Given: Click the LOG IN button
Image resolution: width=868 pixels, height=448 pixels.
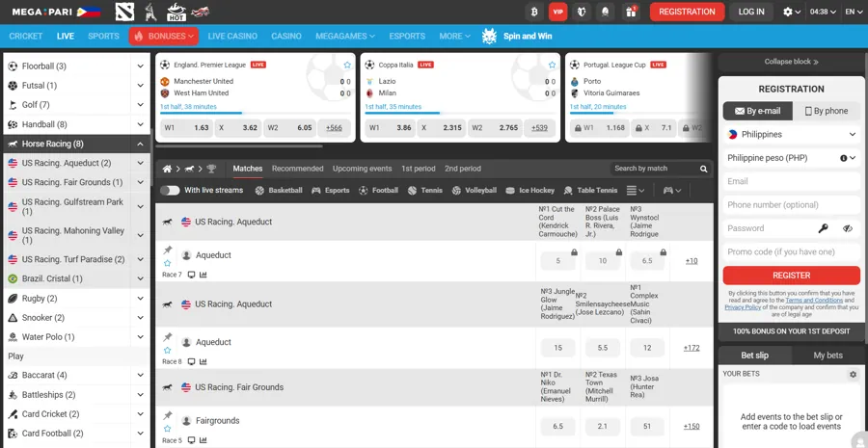Looking at the screenshot, I should [x=751, y=12].
